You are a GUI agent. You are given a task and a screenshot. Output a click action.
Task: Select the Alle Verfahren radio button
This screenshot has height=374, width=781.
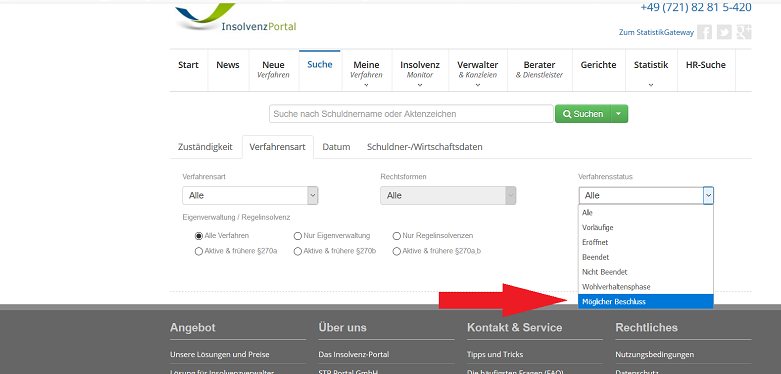pyautogui.click(x=199, y=236)
